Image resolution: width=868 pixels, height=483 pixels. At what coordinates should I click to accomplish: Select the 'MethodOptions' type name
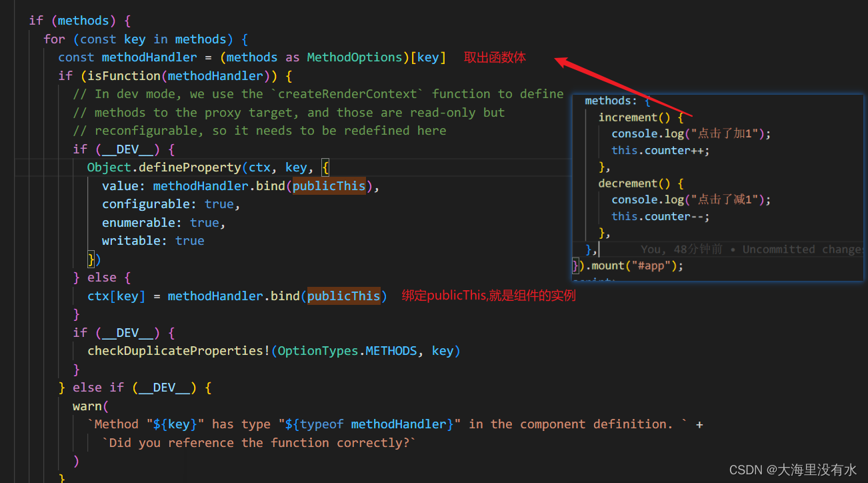point(354,57)
